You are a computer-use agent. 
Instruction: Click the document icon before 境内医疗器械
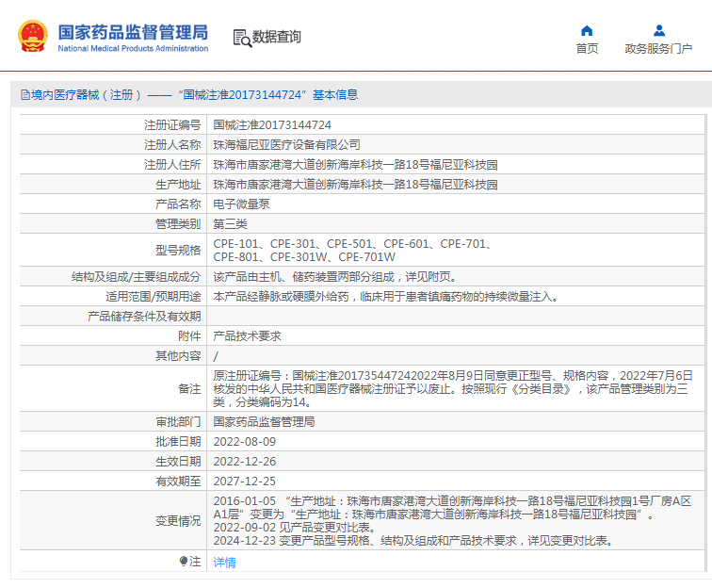pos(25,95)
